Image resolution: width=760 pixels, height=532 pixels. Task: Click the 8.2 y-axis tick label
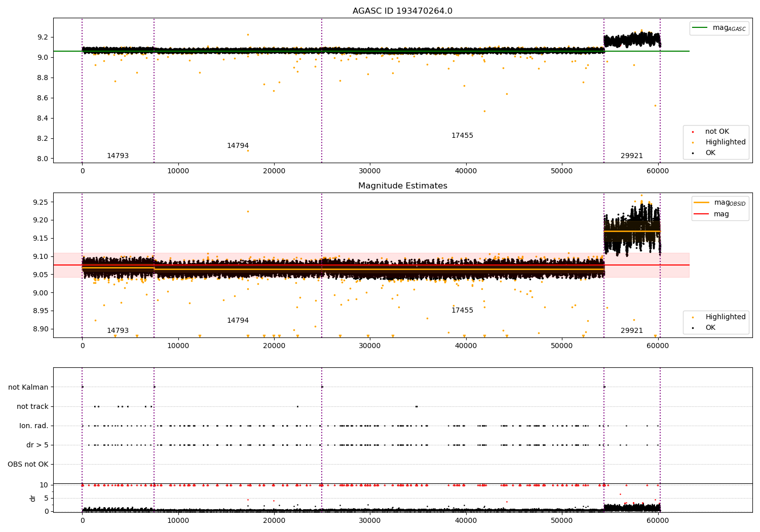pyautogui.click(x=43, y=138)
